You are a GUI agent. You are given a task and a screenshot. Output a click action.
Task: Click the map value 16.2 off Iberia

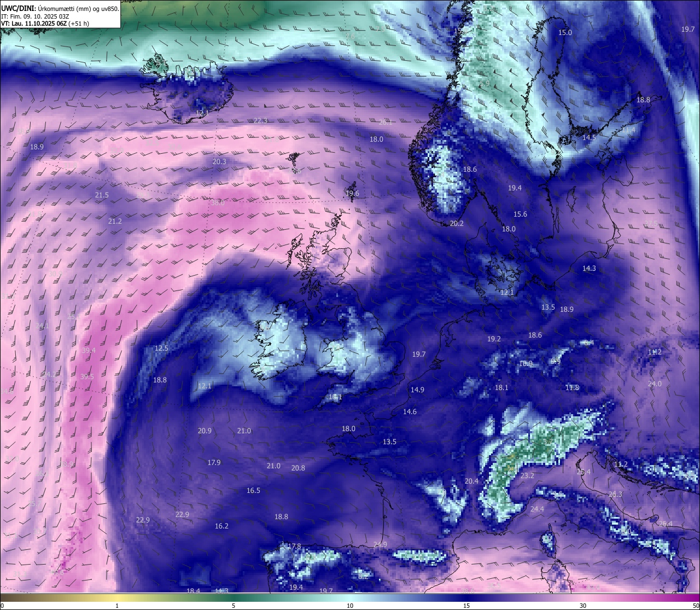coord(221,526)
